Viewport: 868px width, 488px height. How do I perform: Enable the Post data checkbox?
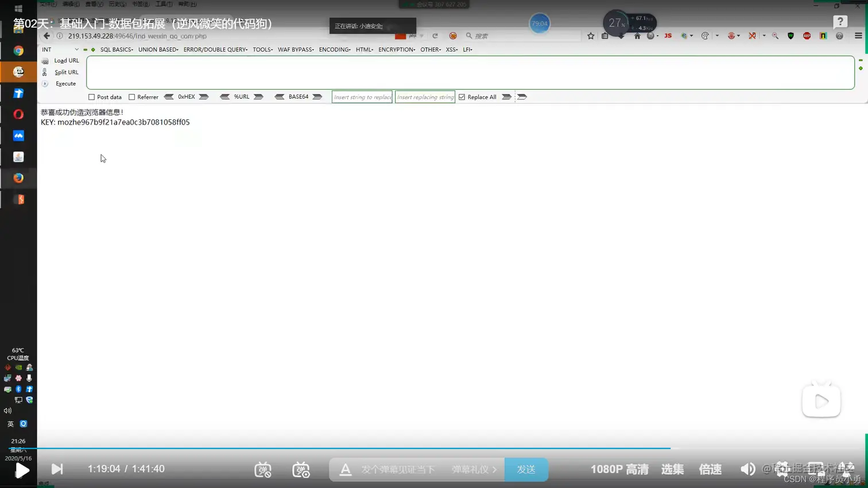click(x=91, y=97)
